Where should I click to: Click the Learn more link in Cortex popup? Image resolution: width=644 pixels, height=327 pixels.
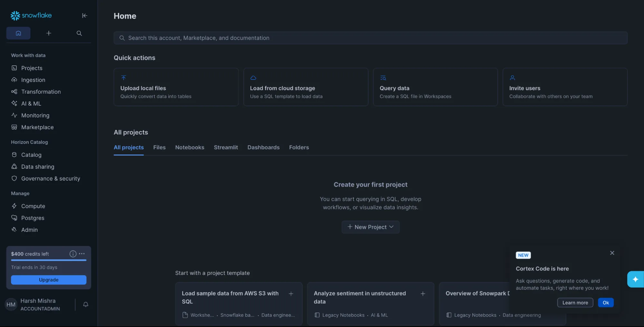pyautogui.click(x=575, y=303)
